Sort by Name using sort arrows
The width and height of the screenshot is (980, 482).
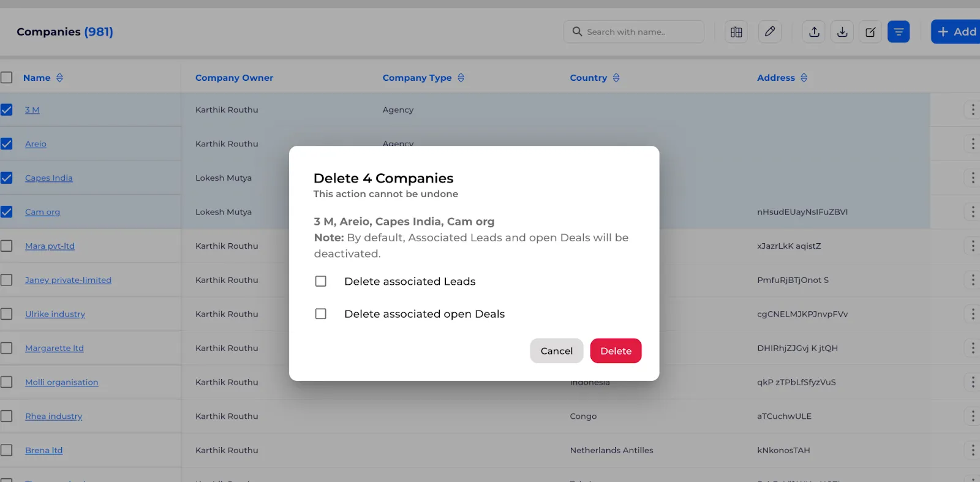click(59, 78)
